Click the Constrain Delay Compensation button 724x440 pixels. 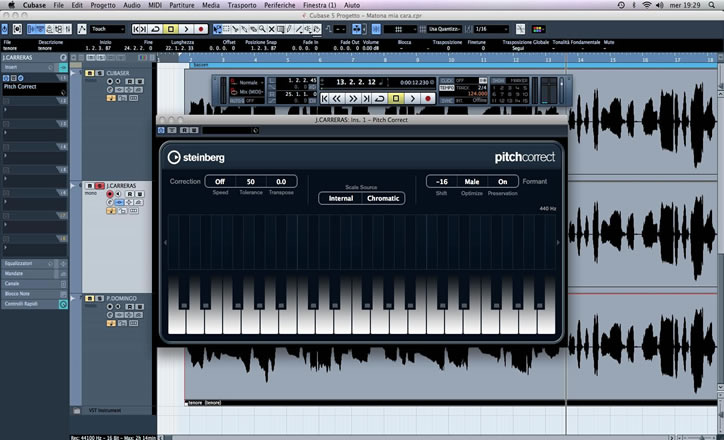tap(5, 29)
